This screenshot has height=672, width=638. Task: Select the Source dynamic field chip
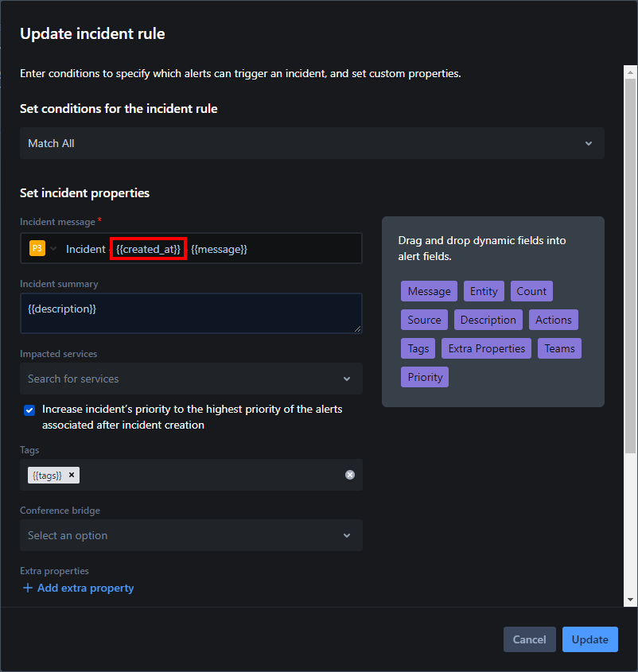coord(425,320)
